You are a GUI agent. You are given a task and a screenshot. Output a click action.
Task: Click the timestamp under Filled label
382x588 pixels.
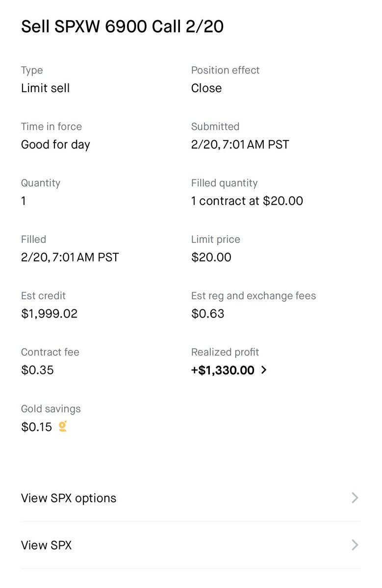click(x=70, y=257)
